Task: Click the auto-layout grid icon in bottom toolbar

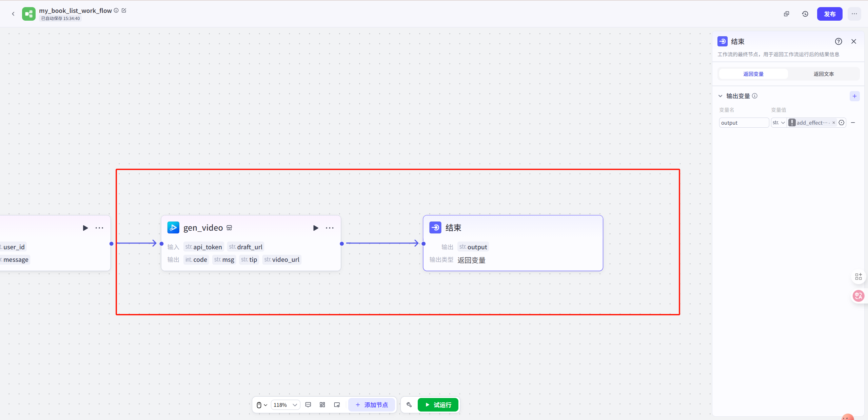Action: point(322,405)
